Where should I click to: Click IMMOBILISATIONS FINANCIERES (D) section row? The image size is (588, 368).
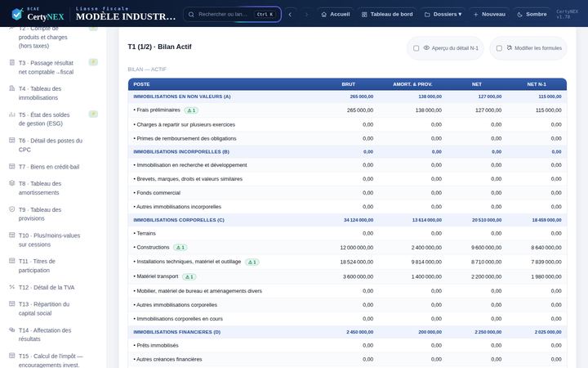pos(347,332)
